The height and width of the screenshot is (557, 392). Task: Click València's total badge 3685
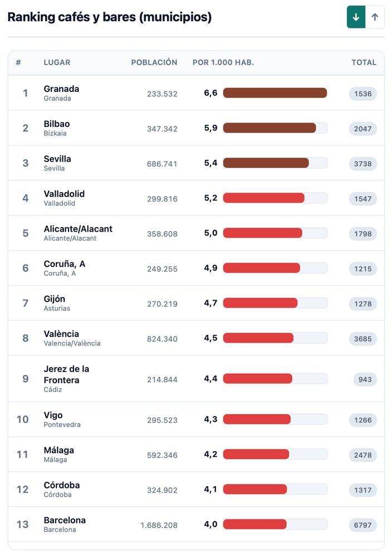point(363,339)
